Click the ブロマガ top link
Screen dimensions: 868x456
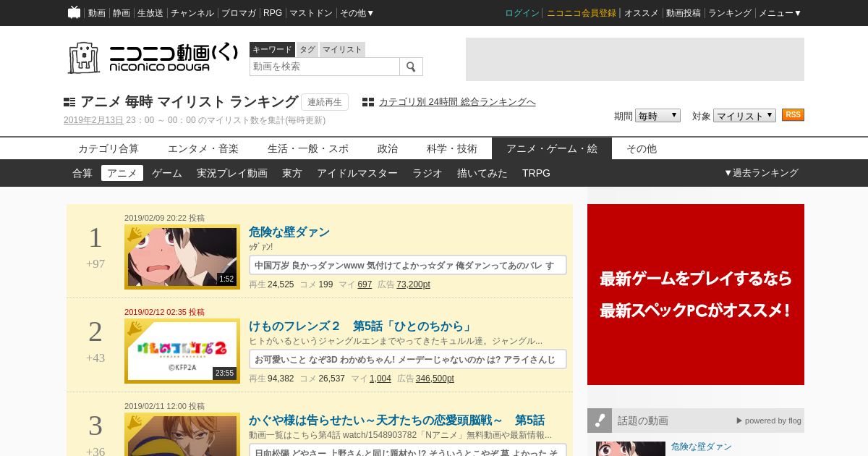(239, 13)
